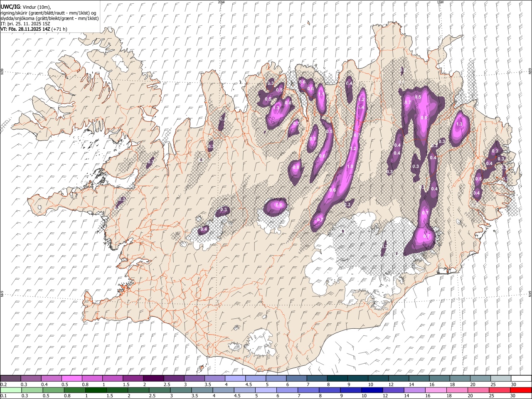Select the darkest green 1–1.5 rain swatch
The height and width of the screenshot is (399, 532).
pos(96,390)
